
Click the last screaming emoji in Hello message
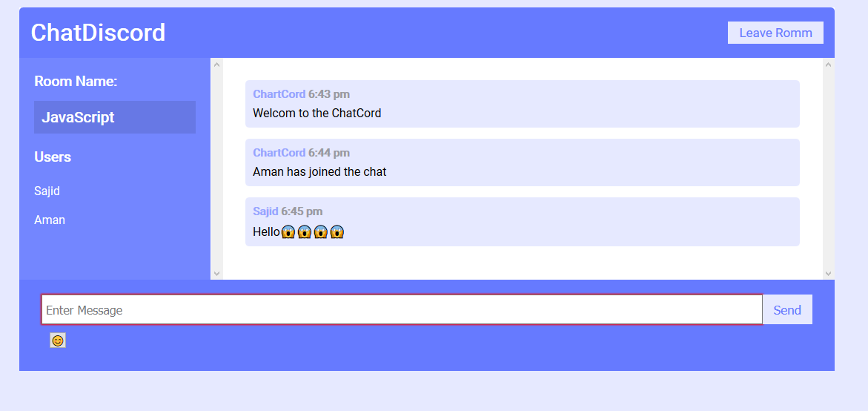coord(338,232)
